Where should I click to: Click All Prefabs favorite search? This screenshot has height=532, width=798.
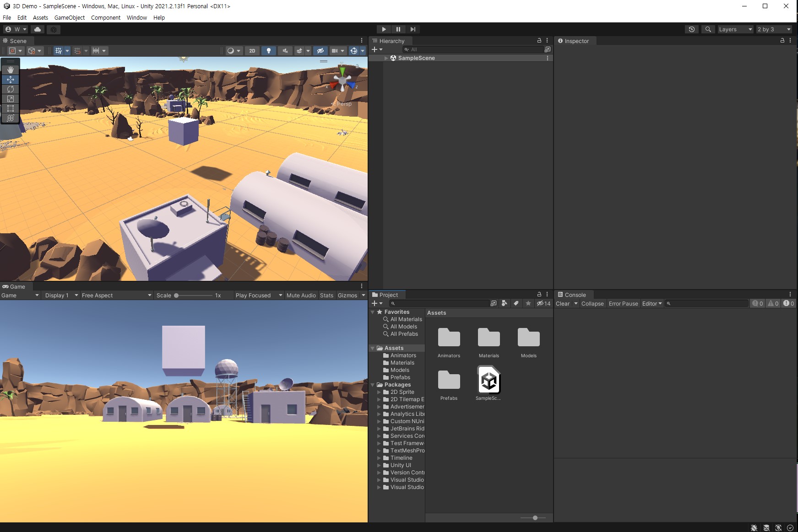[404, 334]
